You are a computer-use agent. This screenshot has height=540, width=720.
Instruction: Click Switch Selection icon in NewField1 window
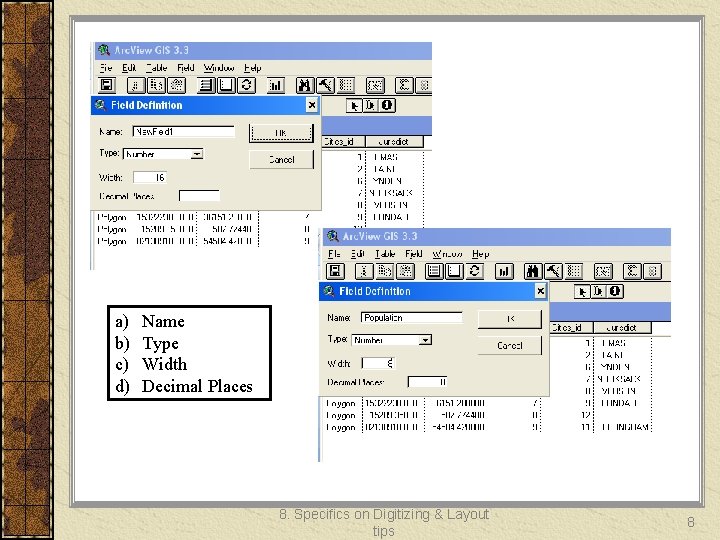click(x=247, y=85)
